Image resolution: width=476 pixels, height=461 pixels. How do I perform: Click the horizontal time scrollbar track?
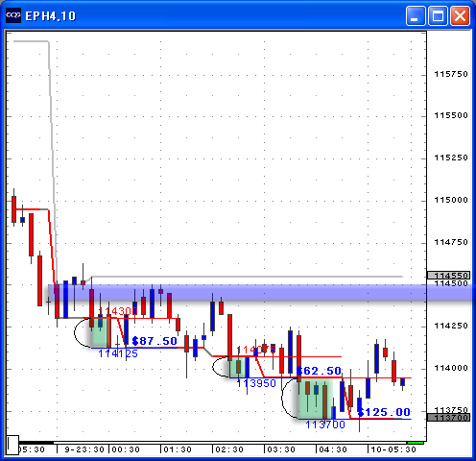pyautogui.click(x=230, y=443)
